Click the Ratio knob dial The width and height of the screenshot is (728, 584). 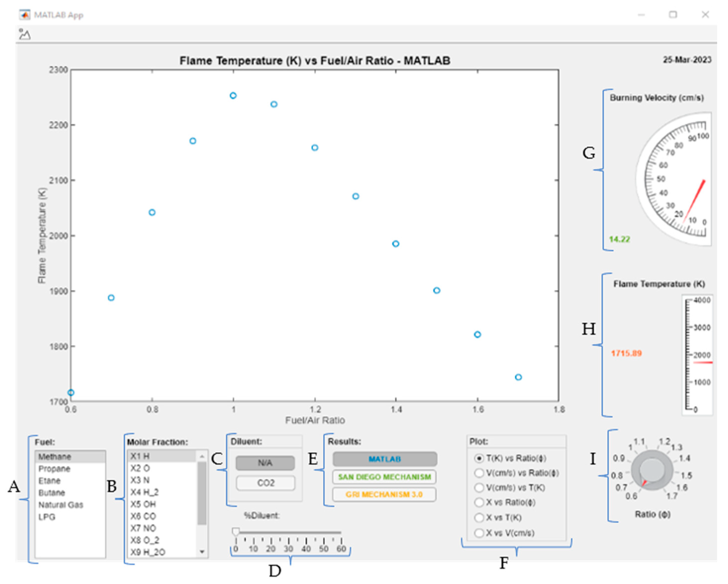652,470
